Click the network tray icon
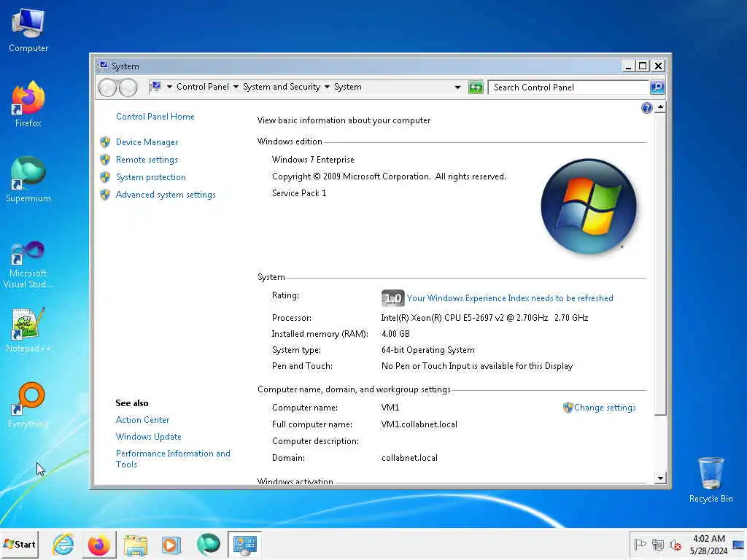This screenshot has width=747, height=560. (x=658, y=544)
